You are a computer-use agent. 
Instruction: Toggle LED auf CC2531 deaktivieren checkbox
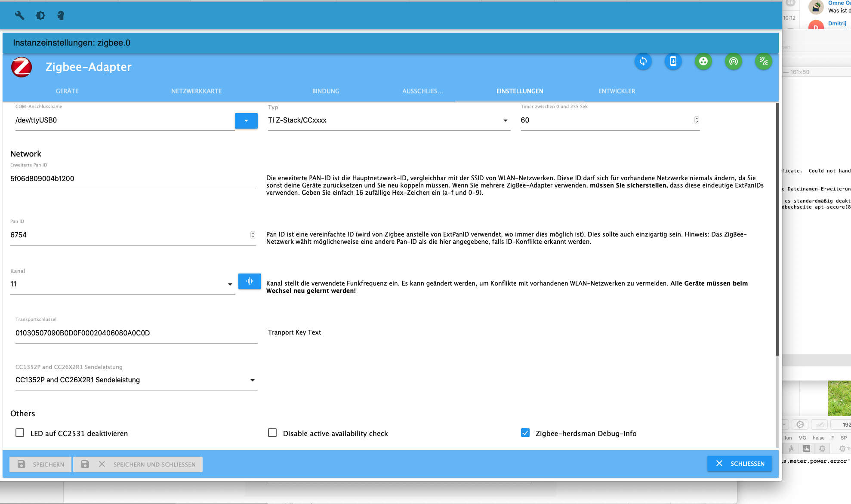[x=20, y=433]
